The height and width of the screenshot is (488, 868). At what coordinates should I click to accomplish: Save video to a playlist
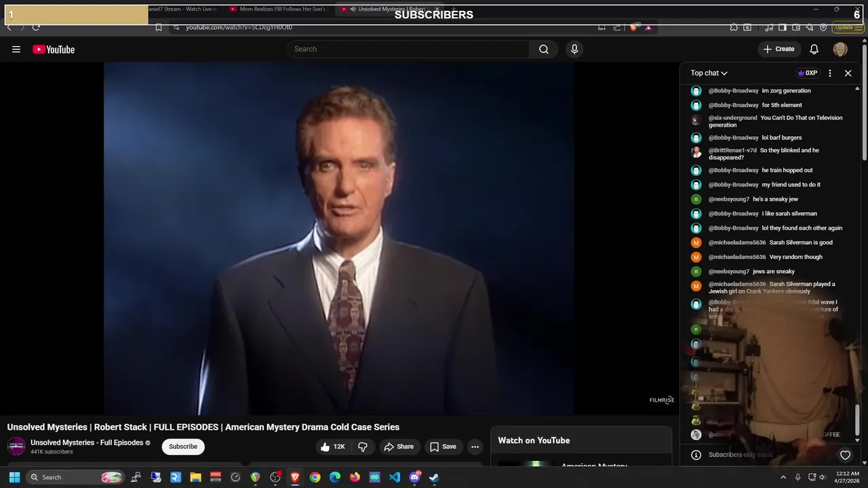(443, 447)
